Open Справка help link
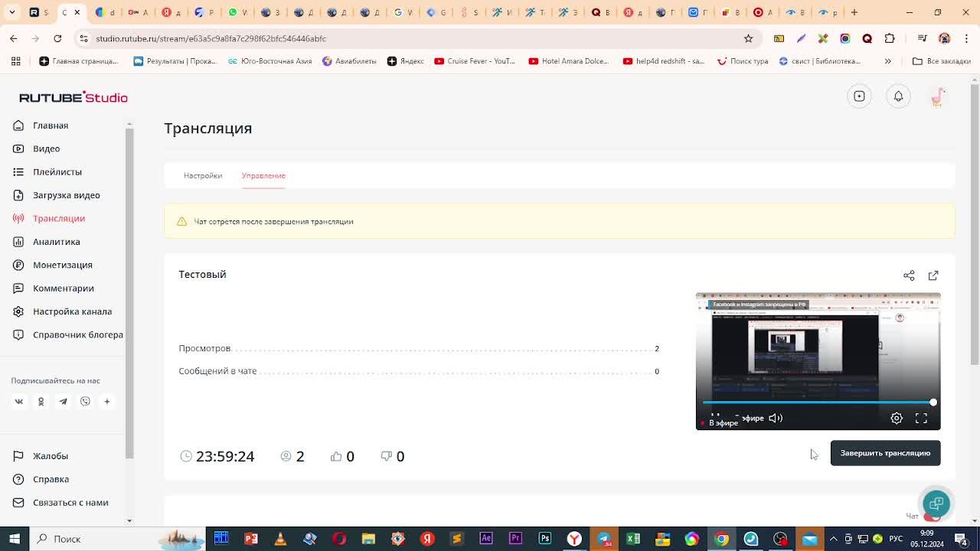Image resolution: width=980 pixels, height=551 pixels. tap(41, 479)
